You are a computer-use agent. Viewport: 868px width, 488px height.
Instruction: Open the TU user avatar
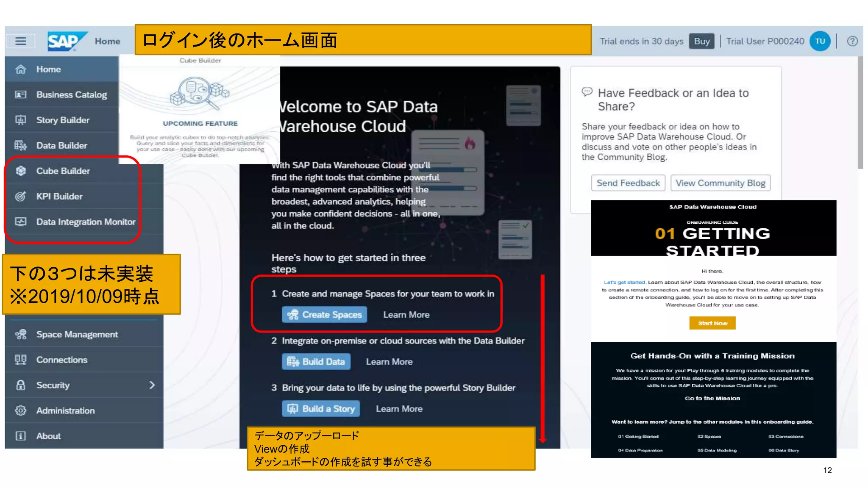820,41
